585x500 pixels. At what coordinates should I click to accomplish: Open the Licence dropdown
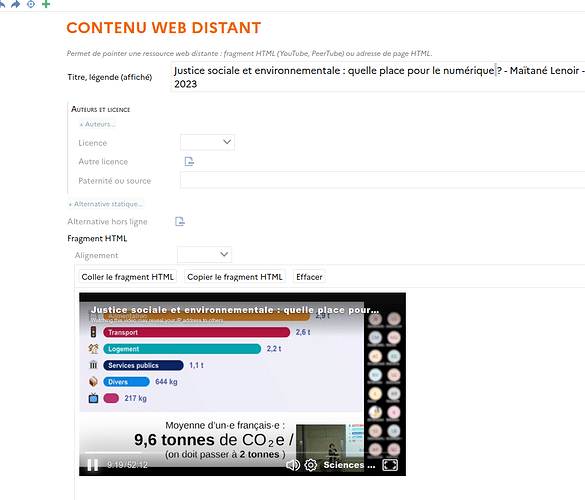coord(207,142)
